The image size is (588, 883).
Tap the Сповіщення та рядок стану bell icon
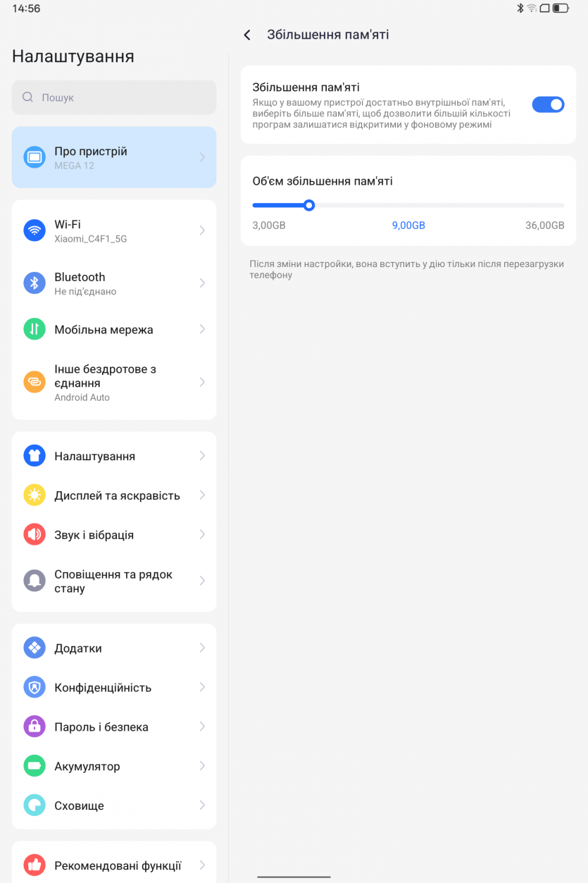click(35, 581)
